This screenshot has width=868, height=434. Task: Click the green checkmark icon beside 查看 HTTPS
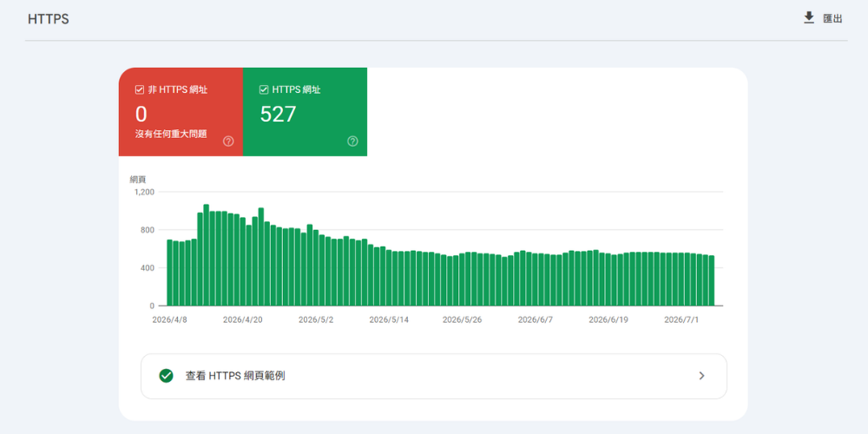click(x=166, y=376)
